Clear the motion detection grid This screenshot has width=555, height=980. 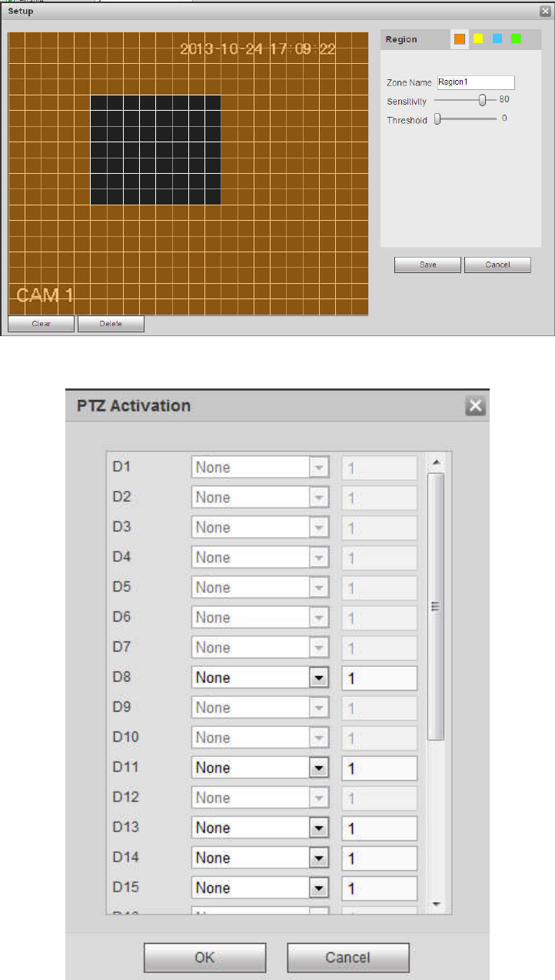tap(42, 324)
